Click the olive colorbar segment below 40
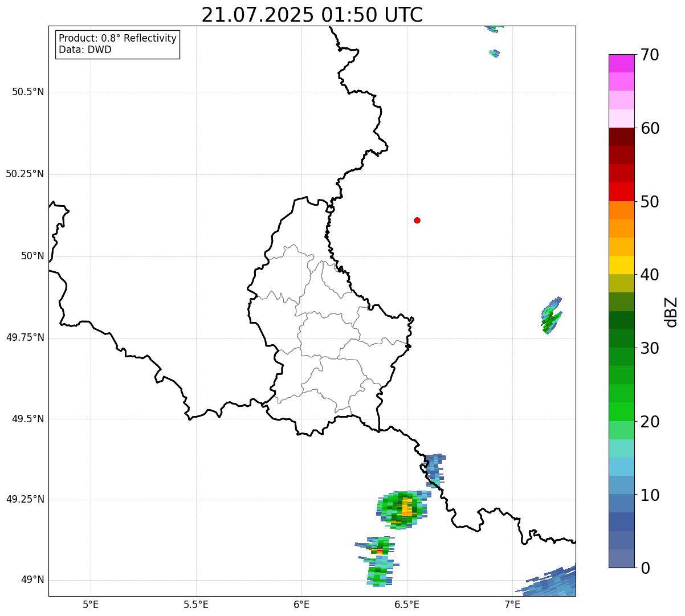The width and height of the screenshot is (685, 616). click(622, 284)
